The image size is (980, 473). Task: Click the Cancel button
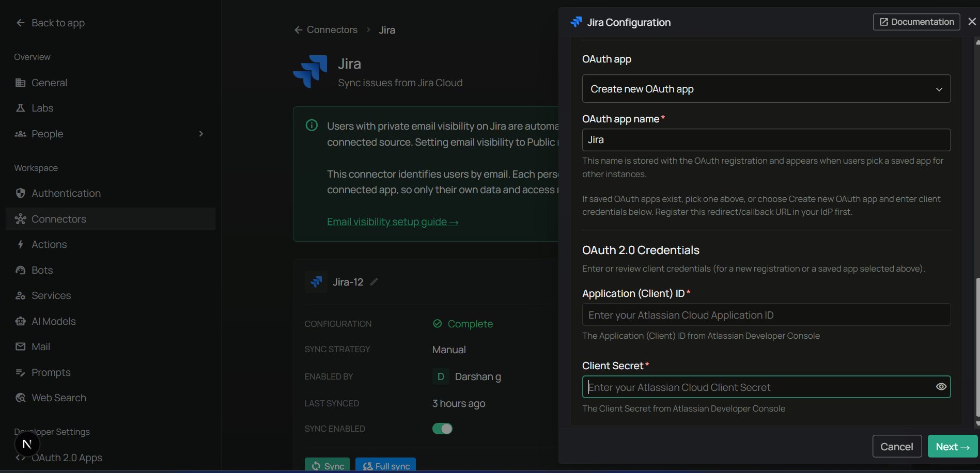coord(897,447)
